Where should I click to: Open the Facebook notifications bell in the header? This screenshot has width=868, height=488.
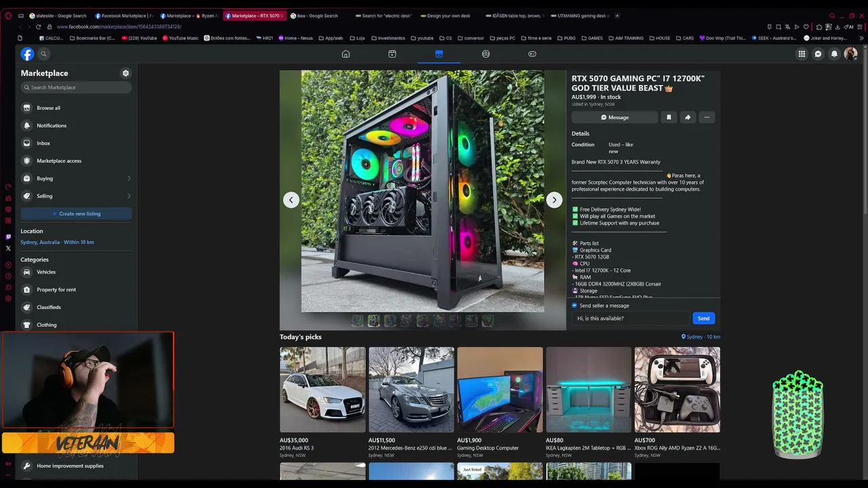coord(835,54)
